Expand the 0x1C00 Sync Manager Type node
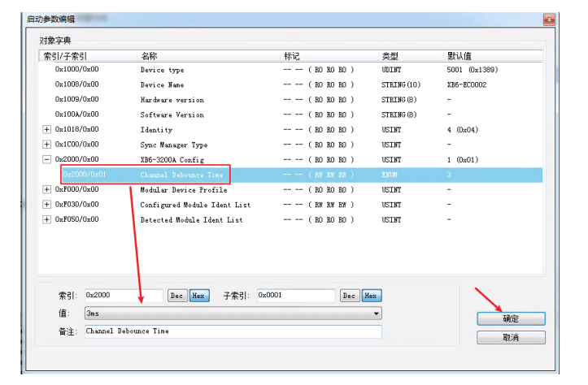The image size is (588, 385). (46, 145)
